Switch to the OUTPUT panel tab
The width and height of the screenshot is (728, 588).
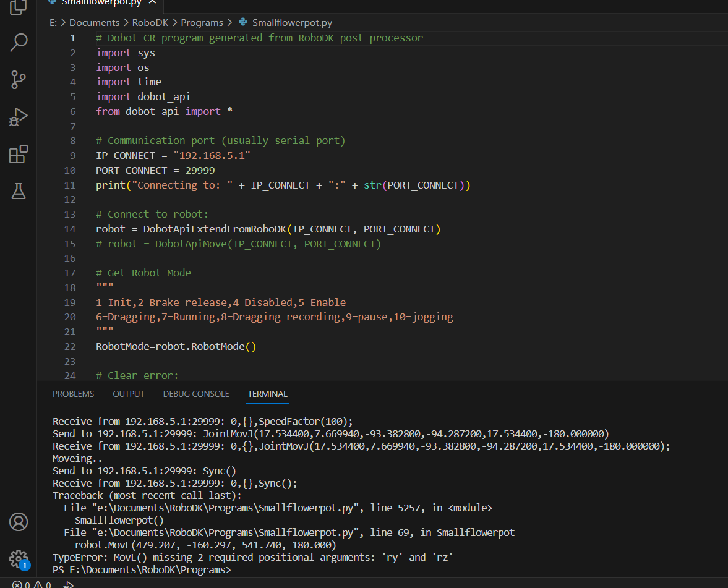coord(129,394)
